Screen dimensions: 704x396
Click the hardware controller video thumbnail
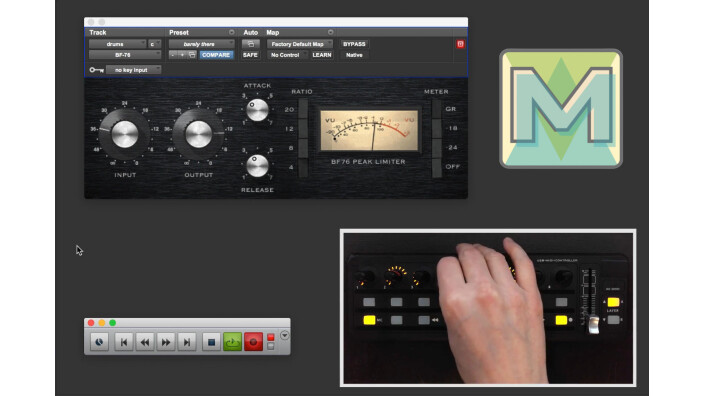pos(488,308)
